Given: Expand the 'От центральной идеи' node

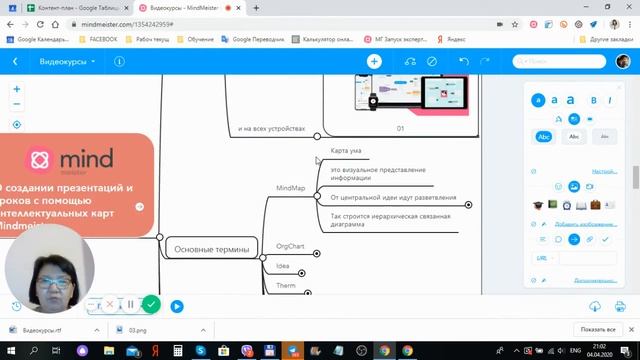Looking at the screenshot, I should [469, 204].
